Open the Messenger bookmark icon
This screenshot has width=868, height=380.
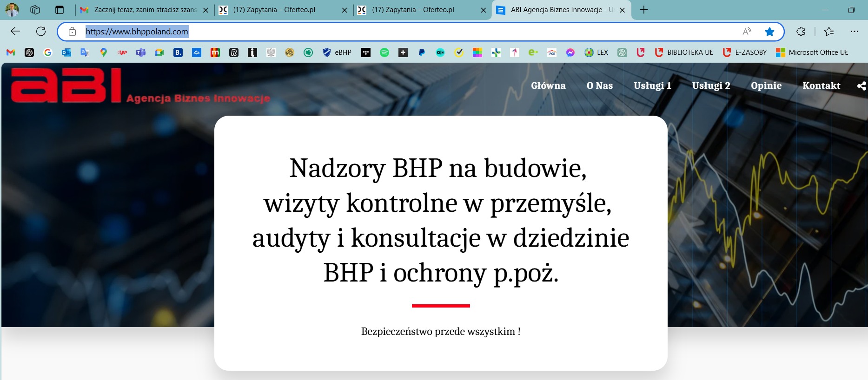point(570,52)
